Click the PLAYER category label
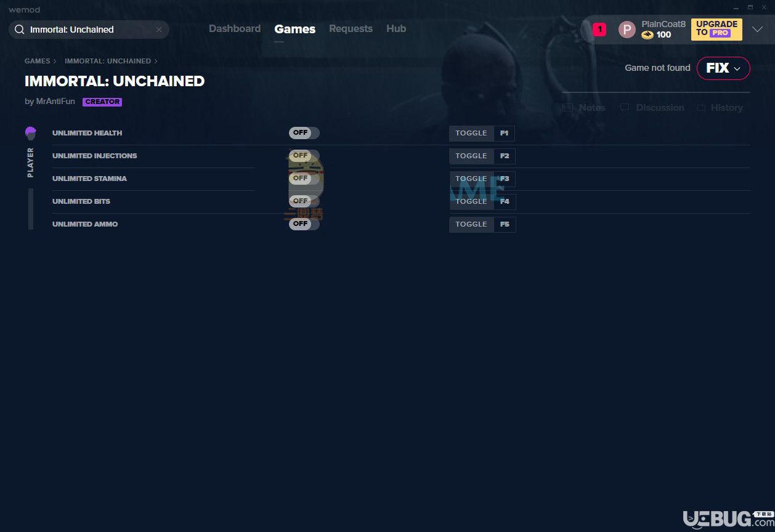Image resolution: width=775 pixels, height=532 pixels. 30,163
